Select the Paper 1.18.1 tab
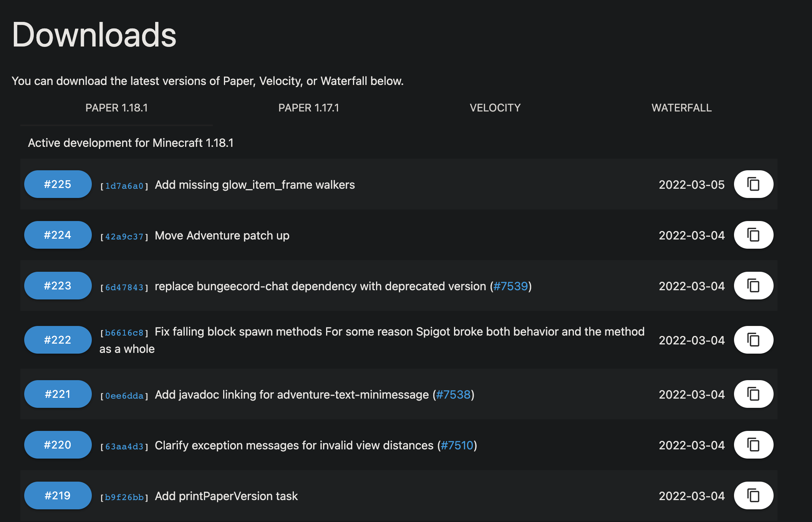The image size is (812, 522). point(116,108)
